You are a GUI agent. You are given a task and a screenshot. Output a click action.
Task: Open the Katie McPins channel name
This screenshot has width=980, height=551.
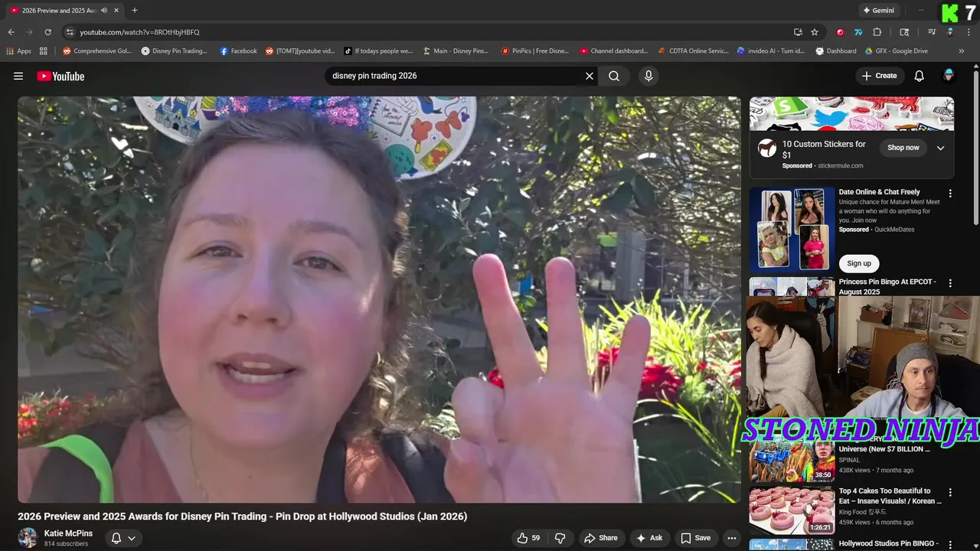(68, 533)
